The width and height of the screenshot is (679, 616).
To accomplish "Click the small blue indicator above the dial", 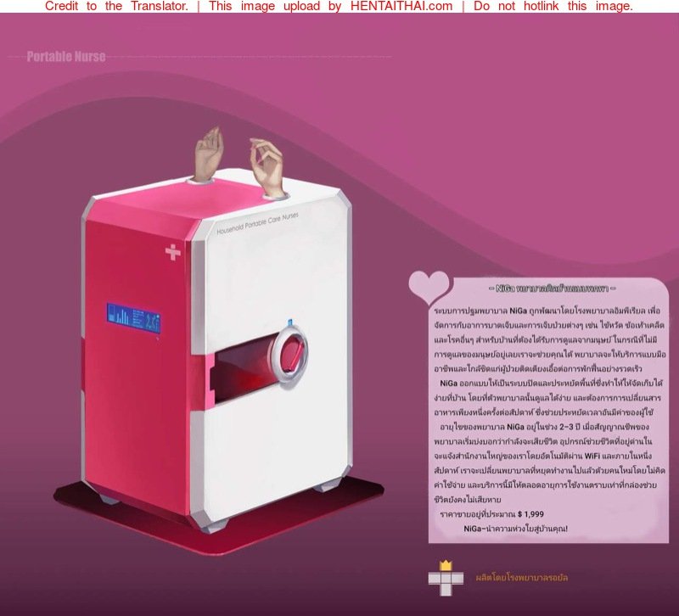I will (290, 322).
